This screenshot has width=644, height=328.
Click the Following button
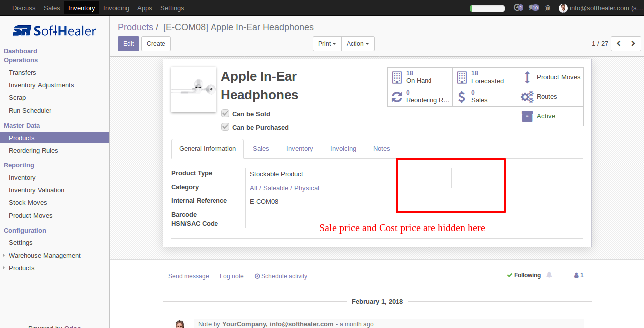(524, 275)
